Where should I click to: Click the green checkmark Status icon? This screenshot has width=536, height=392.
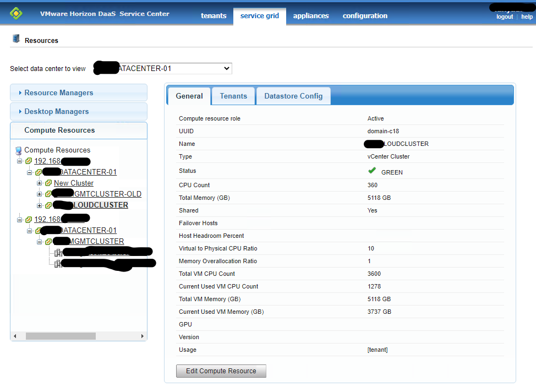click(372, 170)
